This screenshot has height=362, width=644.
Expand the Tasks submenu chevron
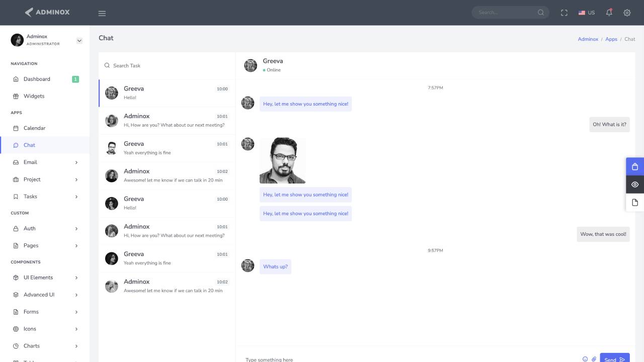point(76,197)
